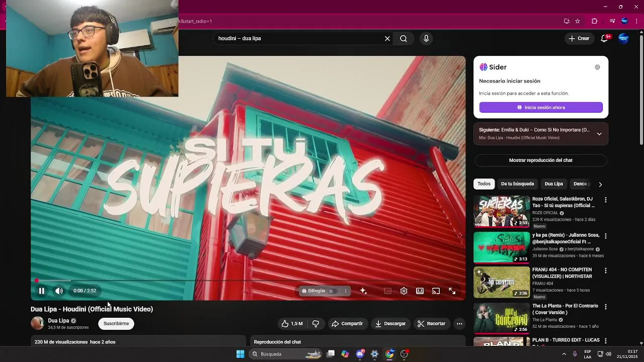This screenshot has width=644, height=362.
Task: Click the AI sparkle icon in player
Action: (x=363, y=291)
